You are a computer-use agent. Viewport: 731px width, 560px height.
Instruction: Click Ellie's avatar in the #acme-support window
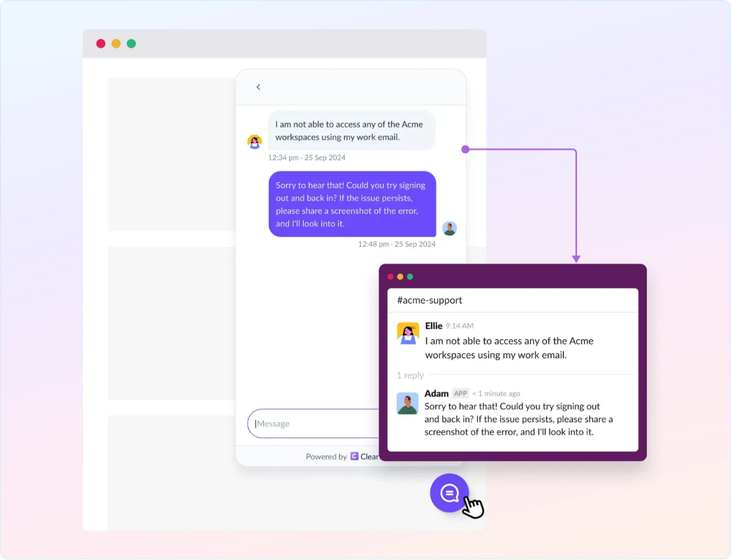(x=408, y=334)
